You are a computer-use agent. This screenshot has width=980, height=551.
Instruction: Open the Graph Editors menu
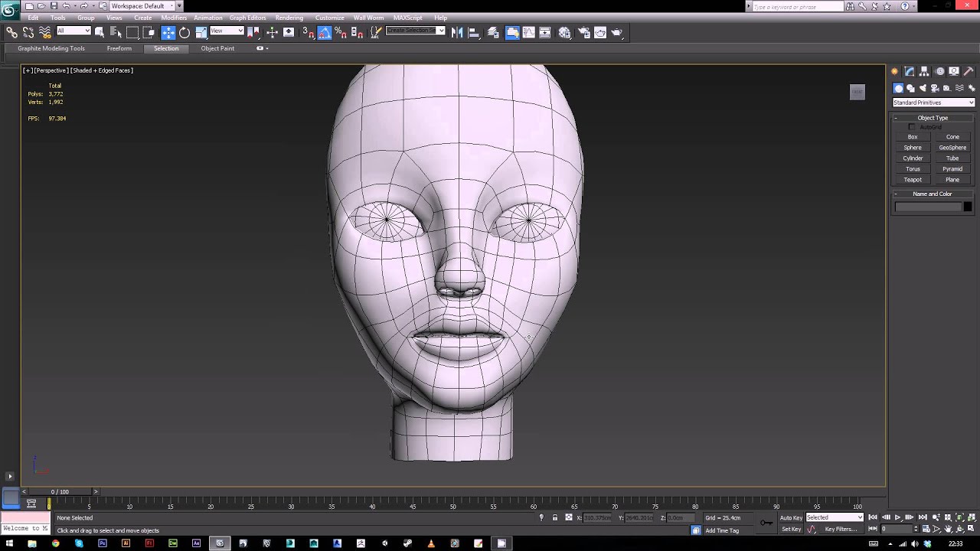coord(247,18)
